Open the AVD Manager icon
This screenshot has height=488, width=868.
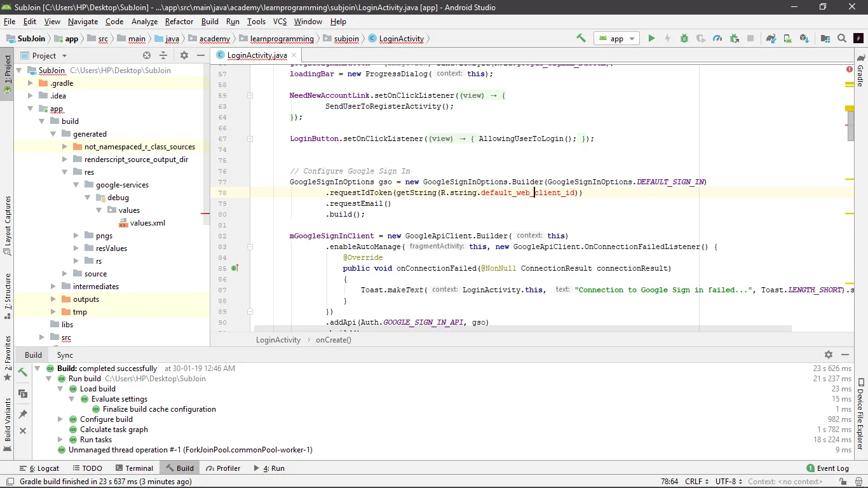click(x=787, y=39)
